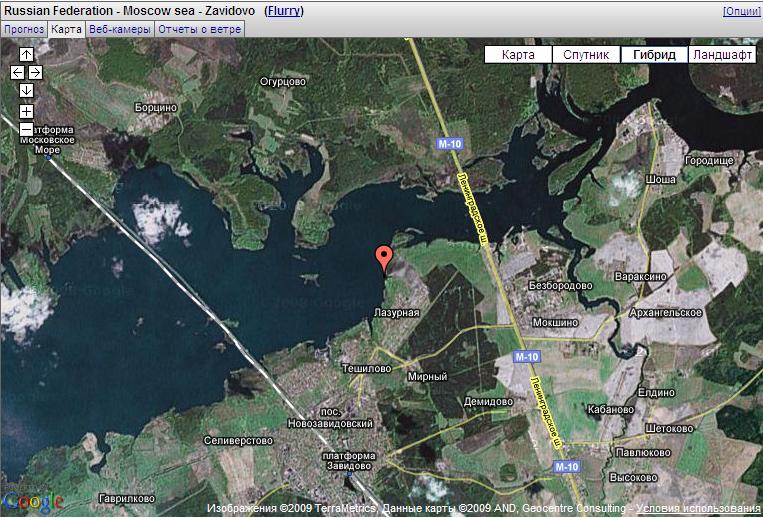Zoom out with the minus button
Image resolution: width=763 pixels, height=518 pixels.
tap(26, 129)
